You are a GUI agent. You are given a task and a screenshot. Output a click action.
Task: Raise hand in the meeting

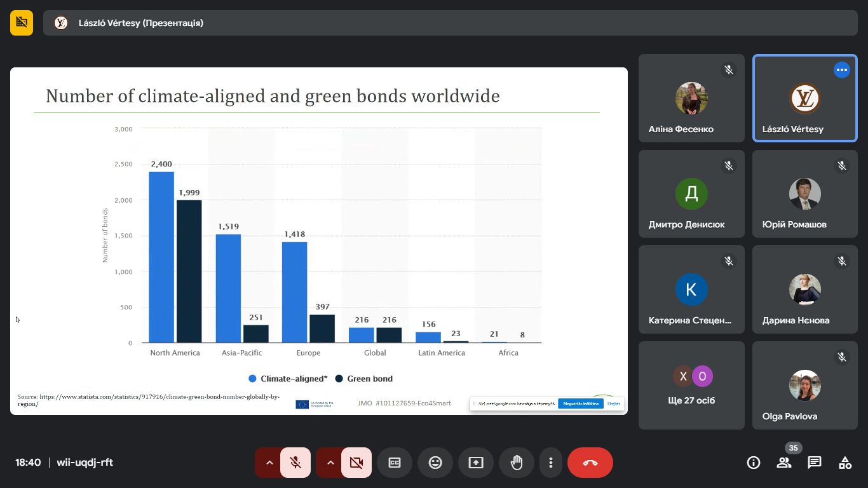517,463
